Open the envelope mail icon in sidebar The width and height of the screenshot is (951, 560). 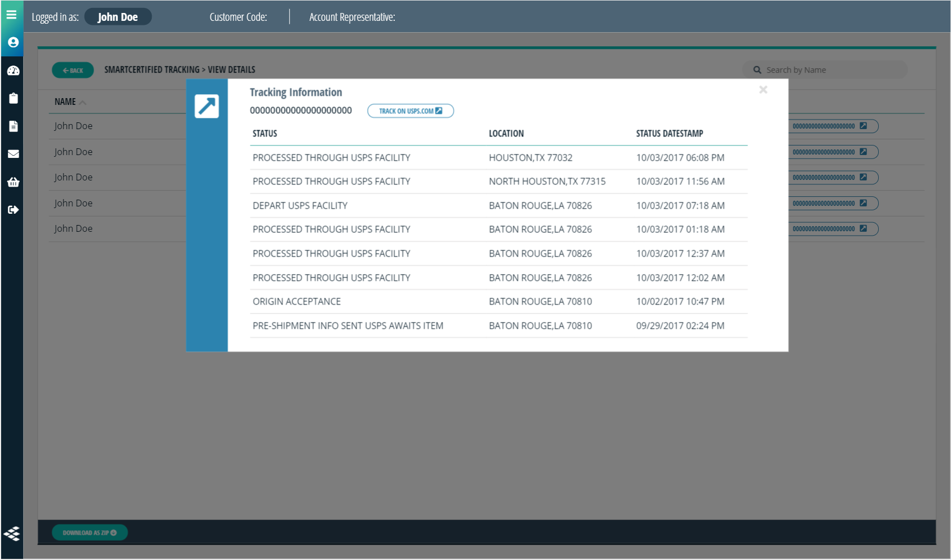click(x=14, y=153)
